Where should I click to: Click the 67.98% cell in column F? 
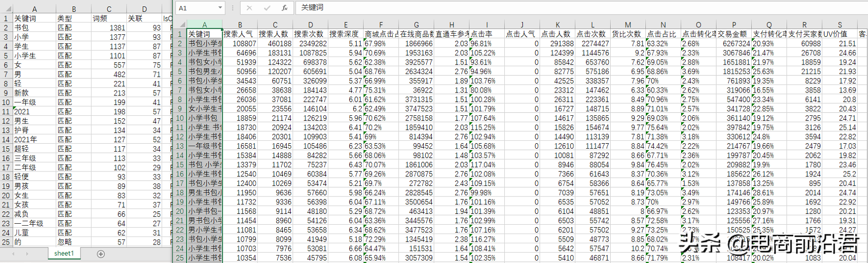click(381, 44)
